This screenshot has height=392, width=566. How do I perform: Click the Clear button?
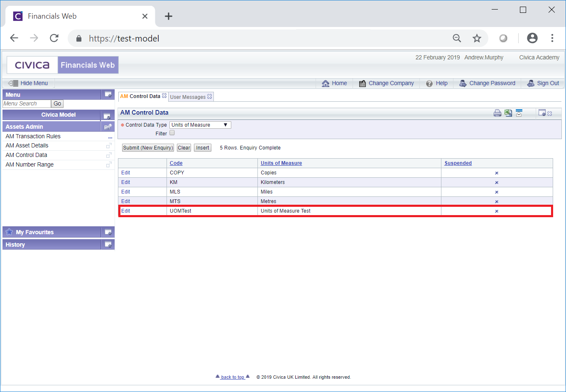coord(184,148)
